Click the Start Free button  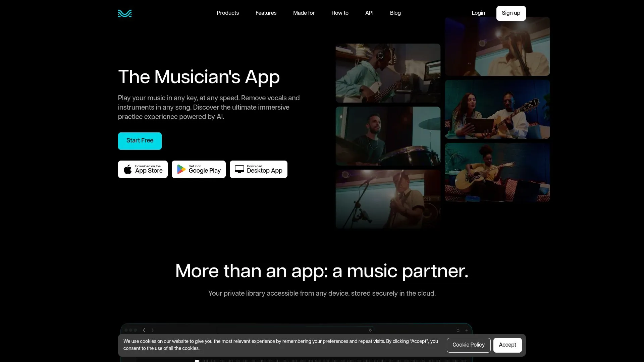tap(140, 141)
